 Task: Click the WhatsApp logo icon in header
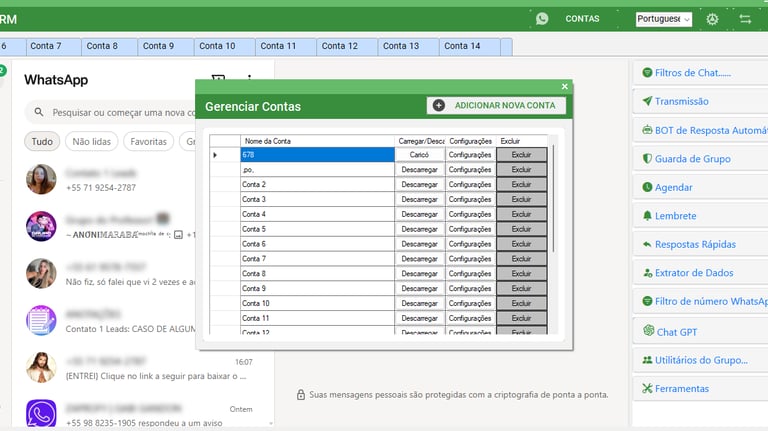542,19
